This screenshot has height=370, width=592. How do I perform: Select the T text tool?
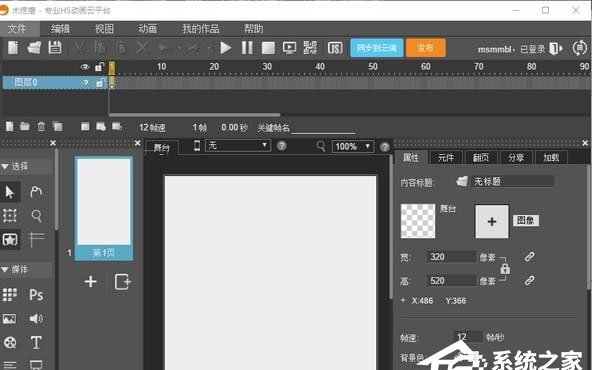point(36,343)
